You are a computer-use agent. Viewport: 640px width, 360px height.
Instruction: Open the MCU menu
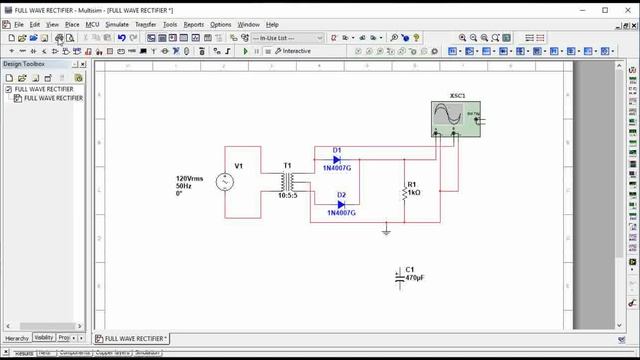(x=92, y=25)
